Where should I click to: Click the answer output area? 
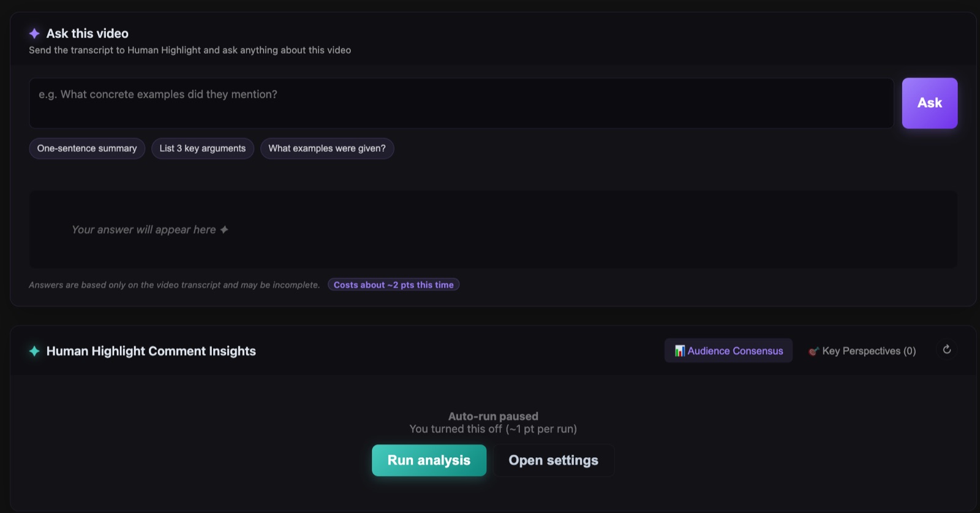click(493, 229)
